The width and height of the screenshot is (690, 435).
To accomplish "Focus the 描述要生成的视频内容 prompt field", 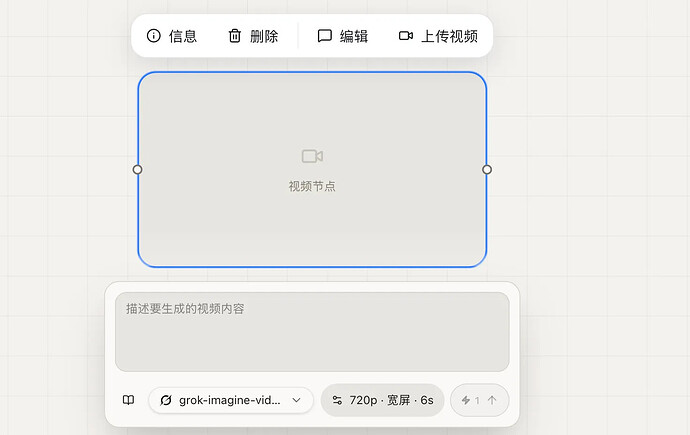I will pos(312,332).
